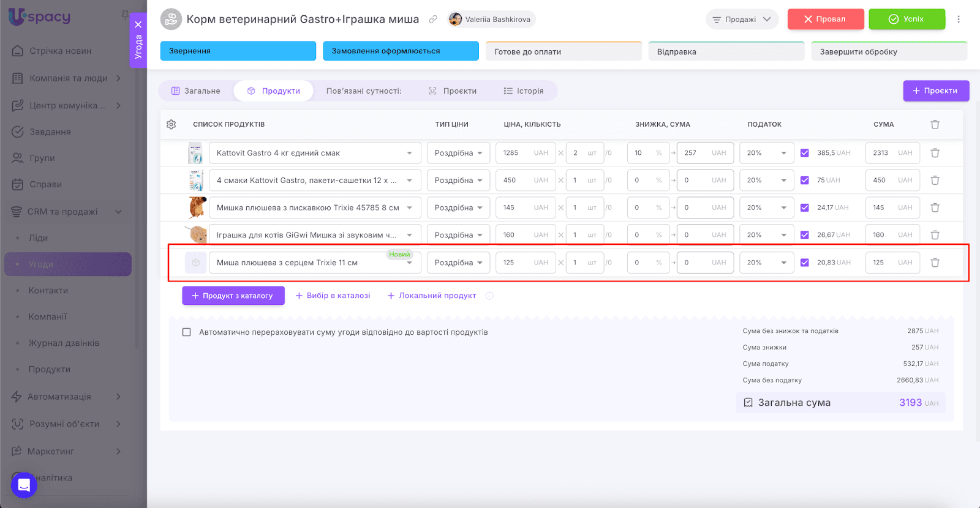The width and height of the screenshot is (980, 508).
Task: Open the three-dot more options menu
Action: (959, 20)
